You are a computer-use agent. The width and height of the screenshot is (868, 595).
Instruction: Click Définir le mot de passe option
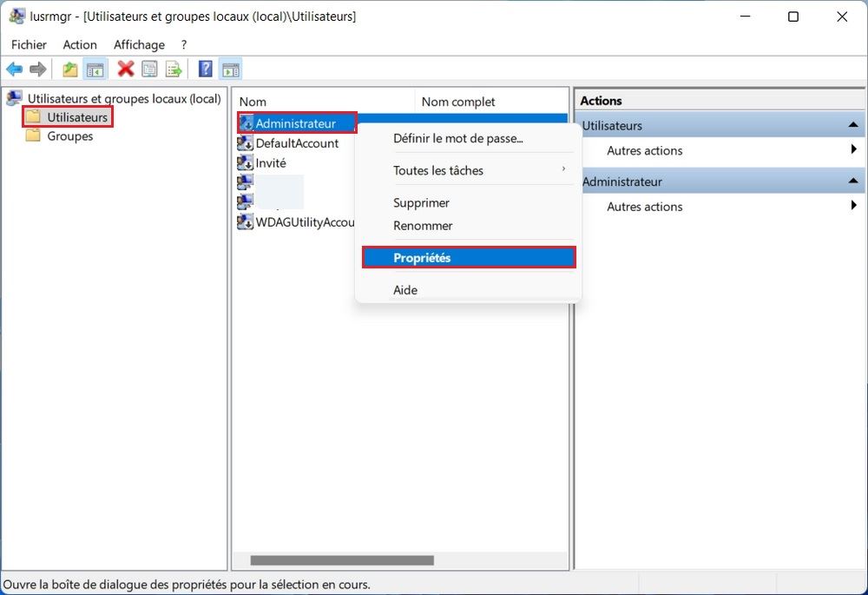click(x=458, y=138)
